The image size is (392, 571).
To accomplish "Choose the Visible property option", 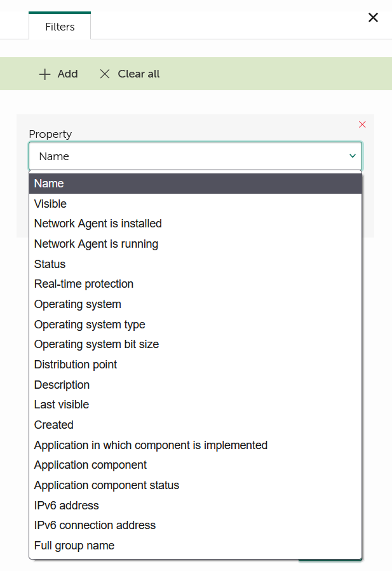I will click(50, 204).
